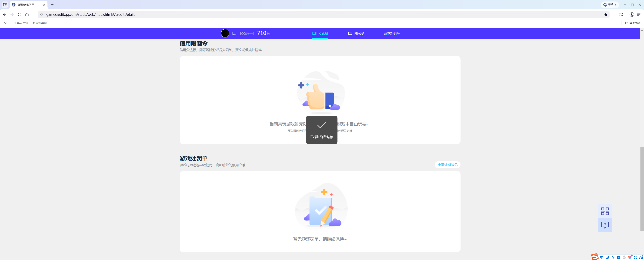Click the 已添加到剪贴板 toast

tap(322, 130)
